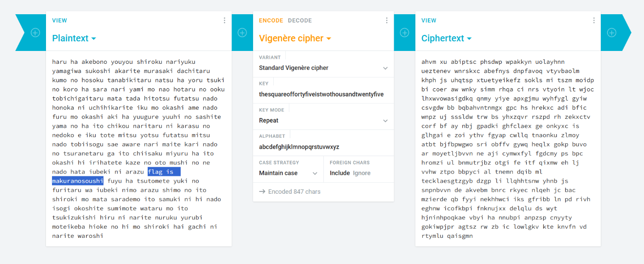Click the add brick icon between Vigenère cipher and Ciphertext
644x264 pixels.
(x=404, y=33)
